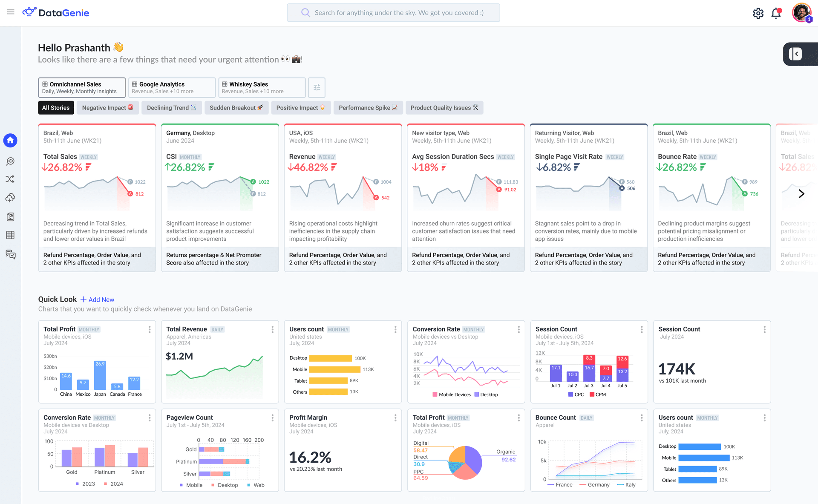Viewport: 818px width, 504px height.
Task: Advance the stories carousel with right chevron
Action: pyautogui.click(x=801, y=193)
